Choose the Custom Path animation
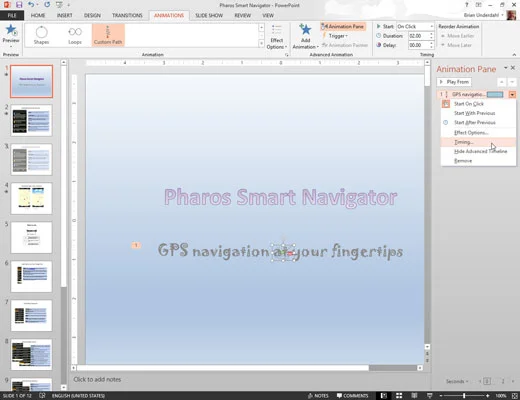 (x=108, y=35)
